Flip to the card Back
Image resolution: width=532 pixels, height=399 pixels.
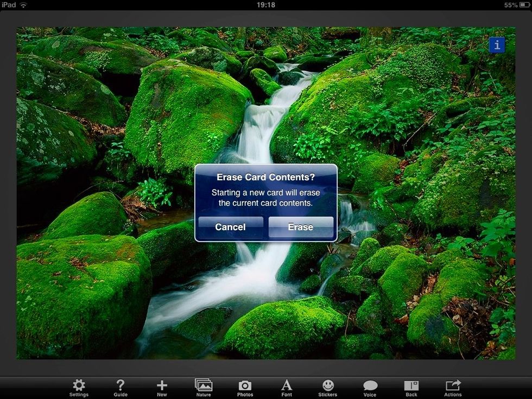pos(411,388)
